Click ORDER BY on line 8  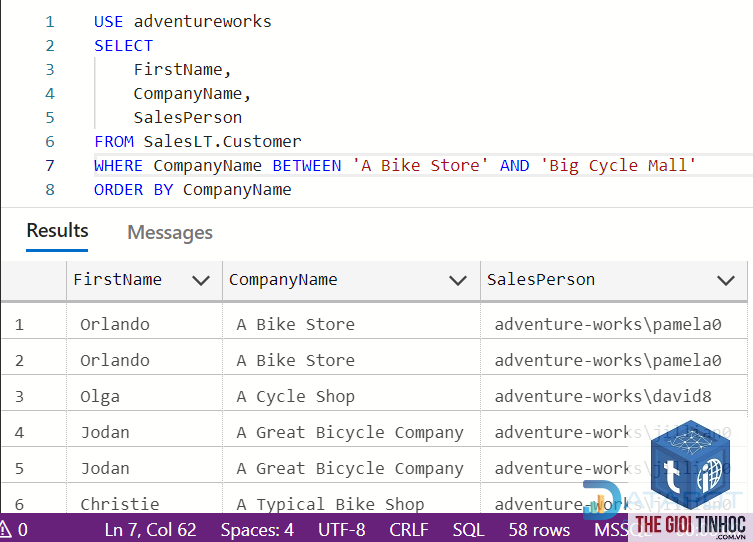coord(134,190)
